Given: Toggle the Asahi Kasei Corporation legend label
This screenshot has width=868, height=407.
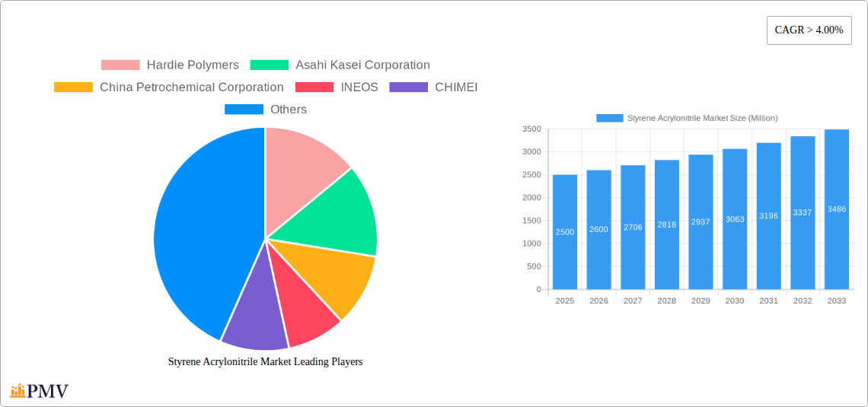Looking at the screenshot, I should (x=362, y=65).
